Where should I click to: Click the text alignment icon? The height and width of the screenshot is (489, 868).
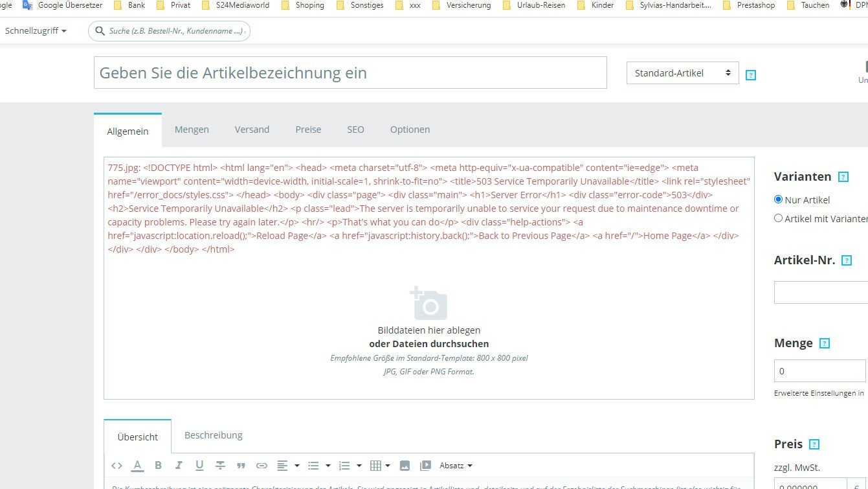(x=282, y=466)
